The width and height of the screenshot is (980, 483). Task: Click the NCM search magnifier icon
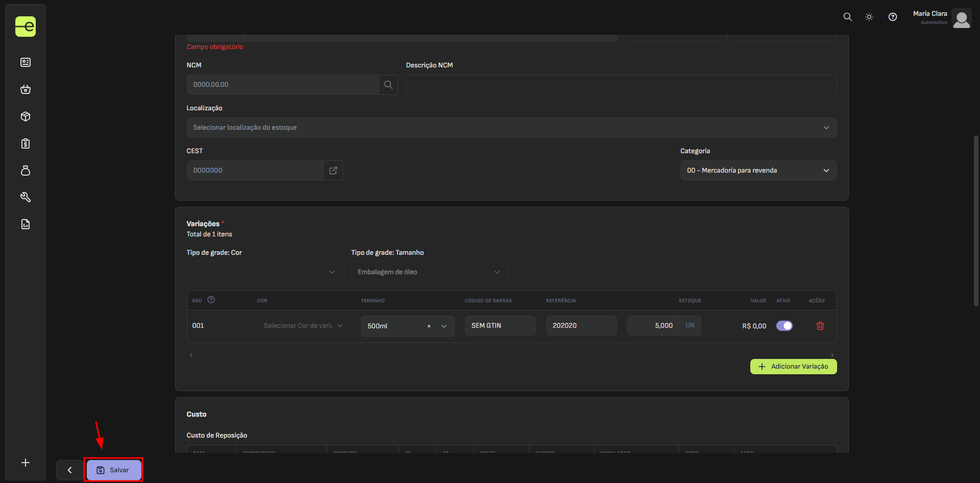click(x=388, y=85)
